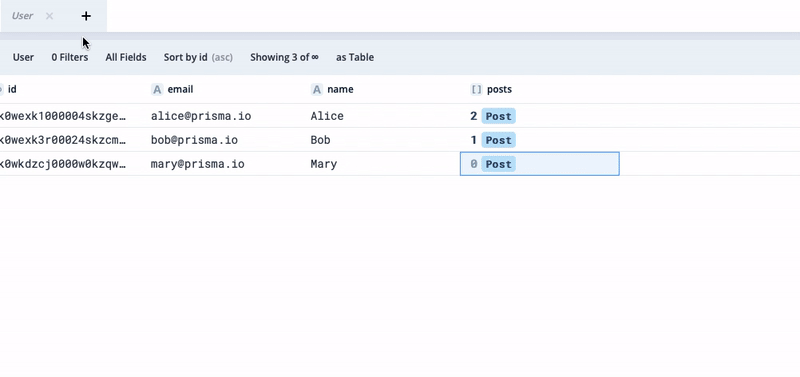
Task: Open Alice's 2 Post relation badge
Action: (498, 116)
